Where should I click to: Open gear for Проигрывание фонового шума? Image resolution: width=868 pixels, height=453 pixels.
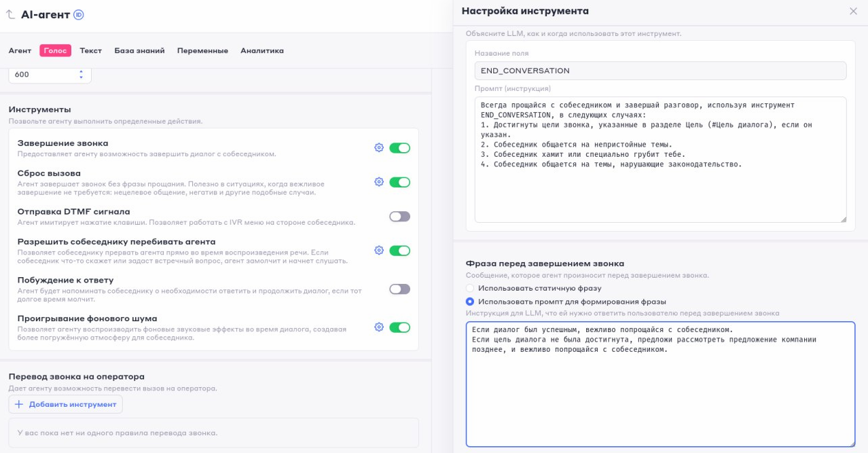point(379,327)
